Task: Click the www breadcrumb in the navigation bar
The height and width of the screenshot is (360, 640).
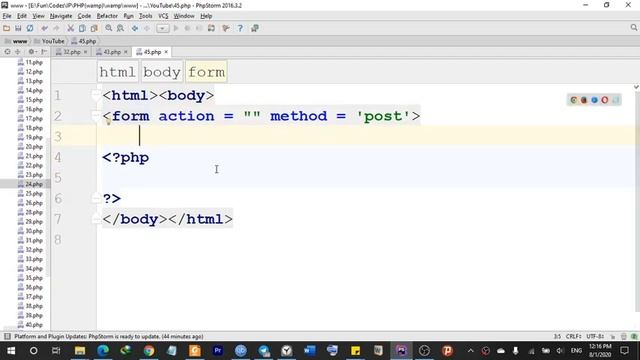Action: click(x=16, y=41)
